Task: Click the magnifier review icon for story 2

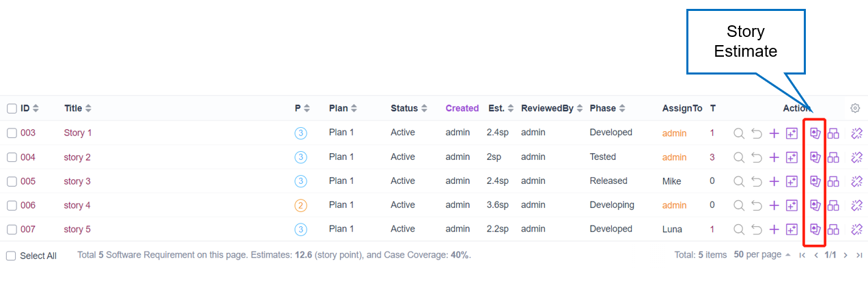Action: tap(738, 157)
